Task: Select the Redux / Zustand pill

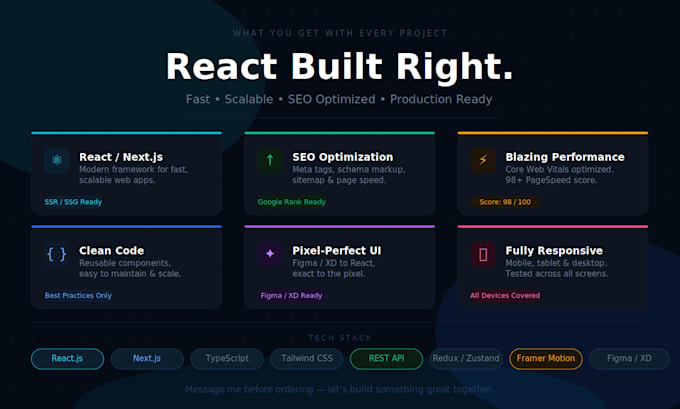Action: (466, 359)
